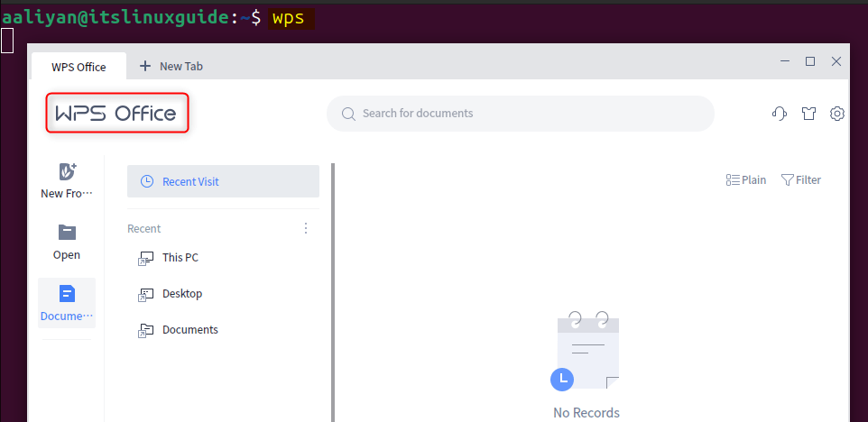Click the No Records notepad illustration
This screenshot has width=868, height=422.
coord(585,351)
